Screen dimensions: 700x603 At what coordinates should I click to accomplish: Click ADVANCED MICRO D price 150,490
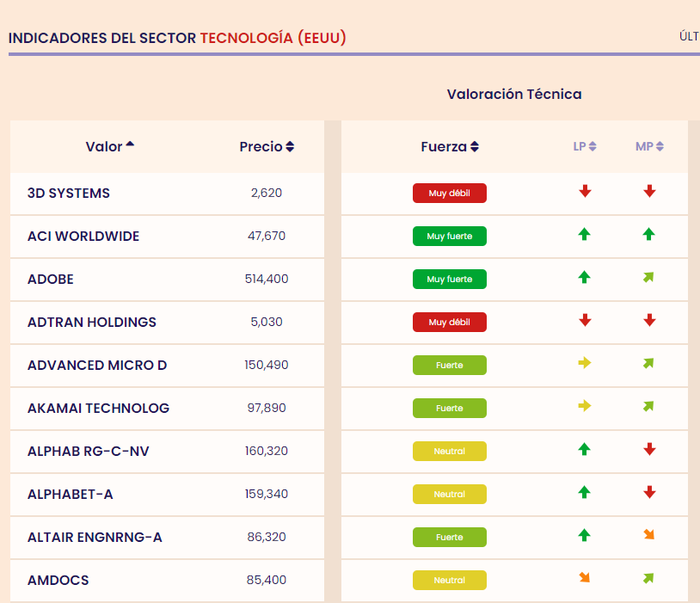click(267, 365)
